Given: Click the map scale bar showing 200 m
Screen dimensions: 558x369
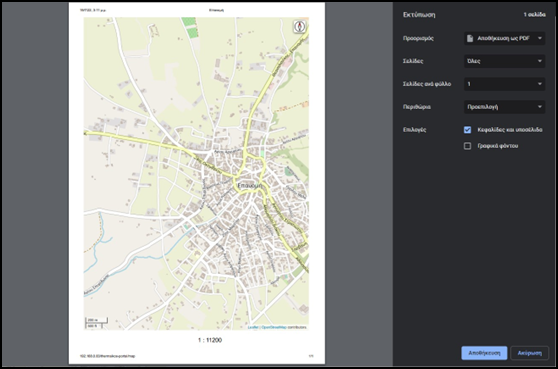Looking at the screenshot, I should tap(96, 320).
